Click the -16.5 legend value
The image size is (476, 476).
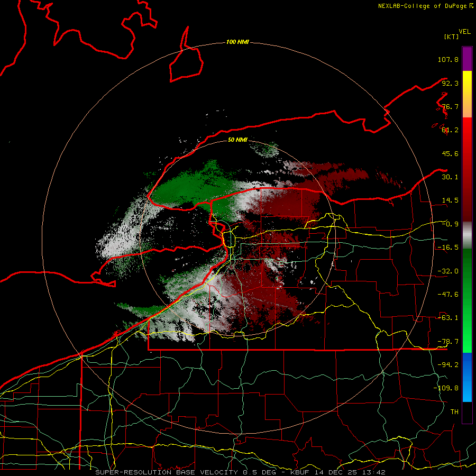(x=448, y=248)
